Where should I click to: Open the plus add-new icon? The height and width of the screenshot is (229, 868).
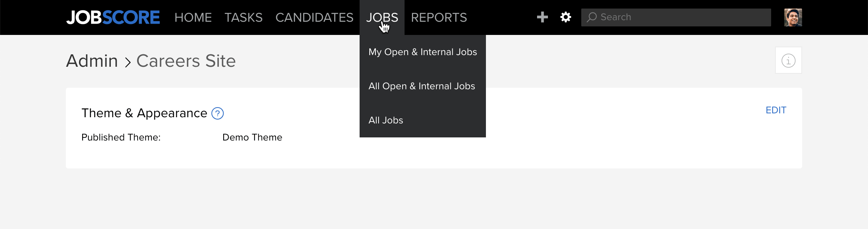click(x=542, y=17)
